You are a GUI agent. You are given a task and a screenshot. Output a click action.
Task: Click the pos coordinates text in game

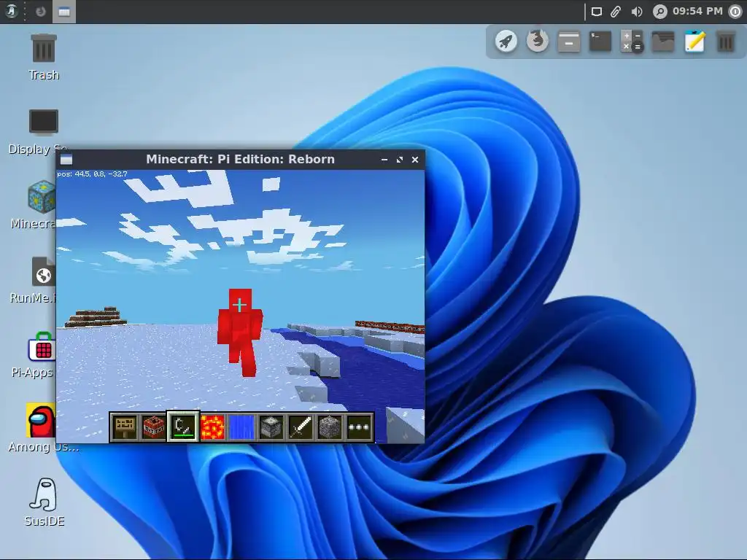pyautogui.click(x=92, y=174)
